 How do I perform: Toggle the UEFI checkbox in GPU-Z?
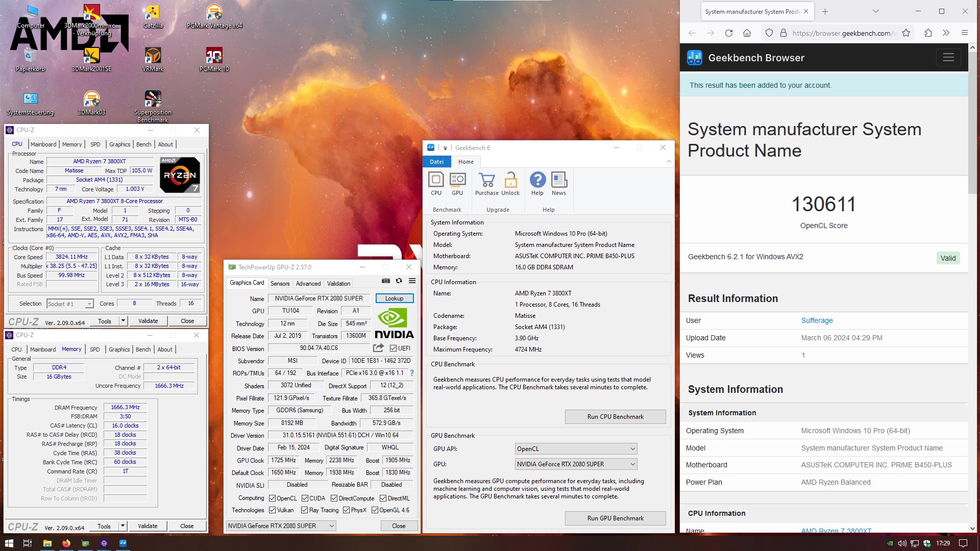tap(393, 348)
